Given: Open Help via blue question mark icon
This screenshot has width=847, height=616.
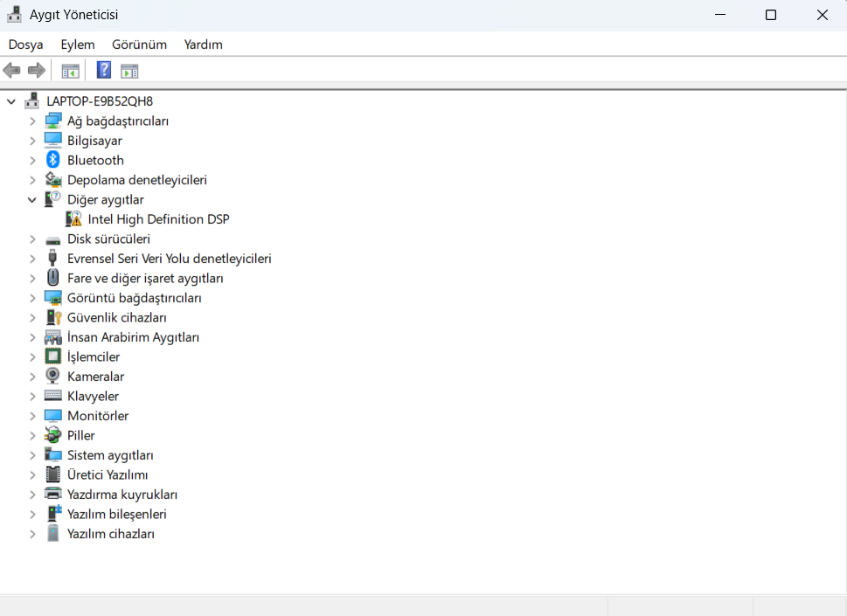Looking at the screenshot, I should [104, 70].
